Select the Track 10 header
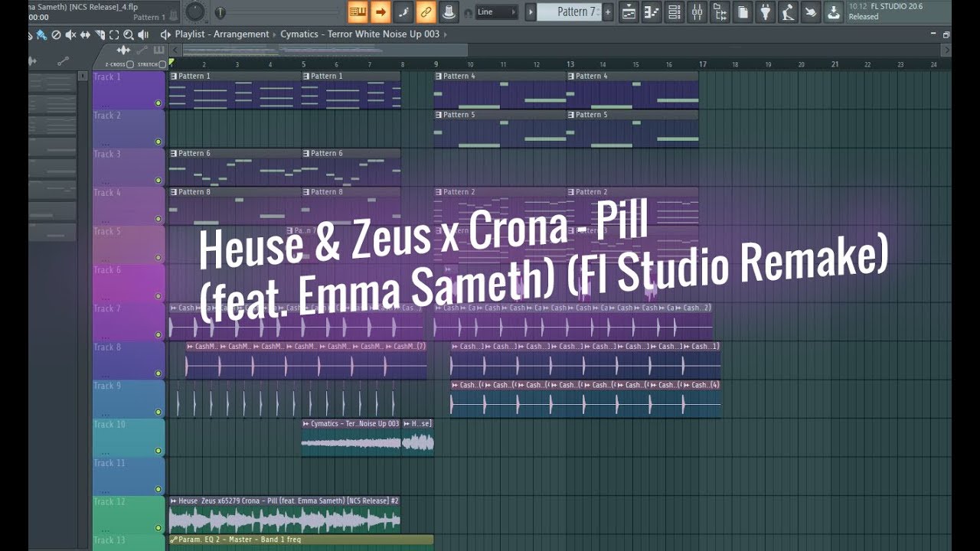 point(129,438)
